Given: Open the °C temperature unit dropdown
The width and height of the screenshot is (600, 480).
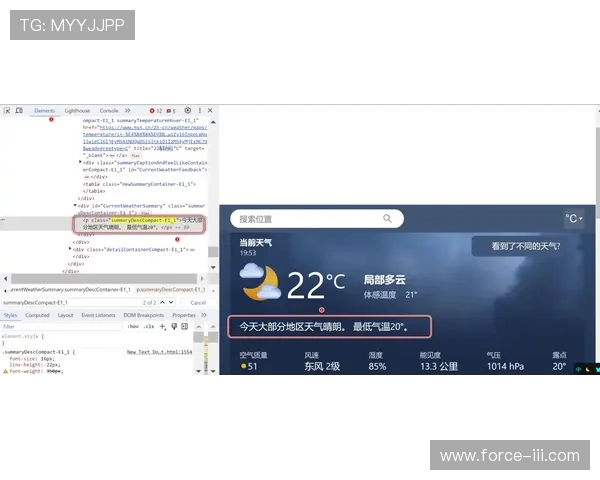Looking at the screenshot, I should [x=574, y=219].
